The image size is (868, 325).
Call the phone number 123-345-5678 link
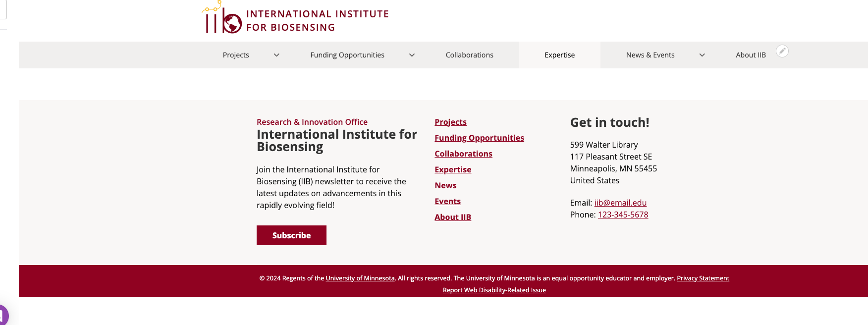tap(623, 215)
